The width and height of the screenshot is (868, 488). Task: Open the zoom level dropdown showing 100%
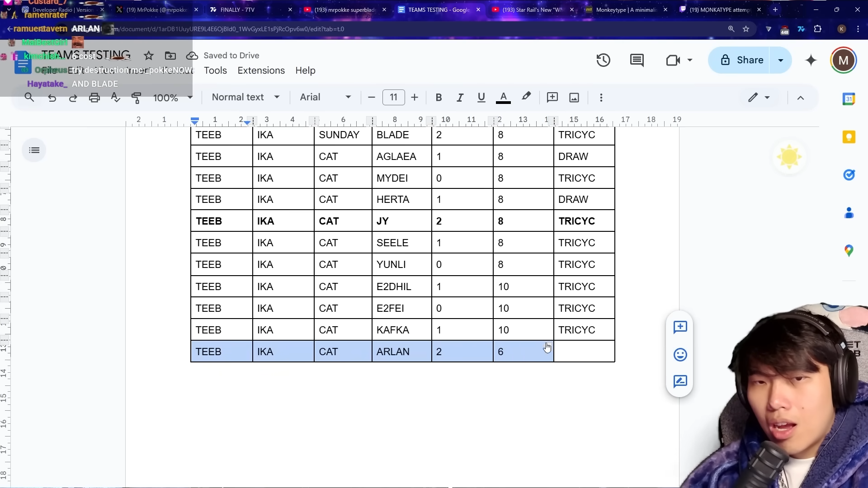(173, 98)
